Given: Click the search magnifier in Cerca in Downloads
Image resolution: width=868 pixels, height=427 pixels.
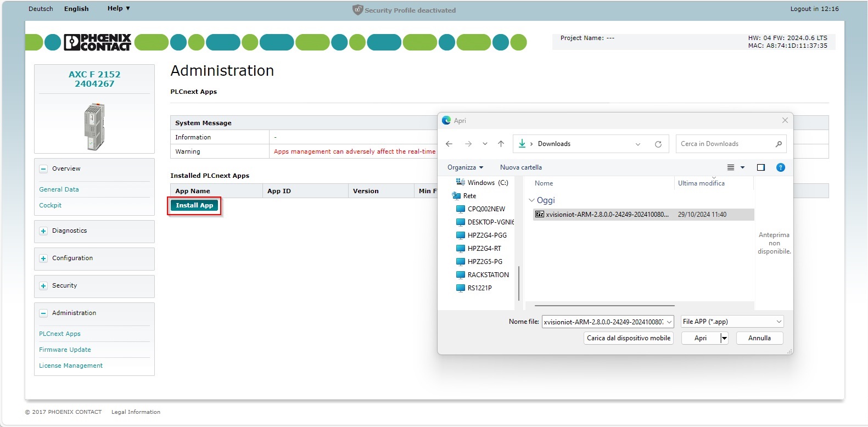Looking at the screenshot, I should coord(779,144).
